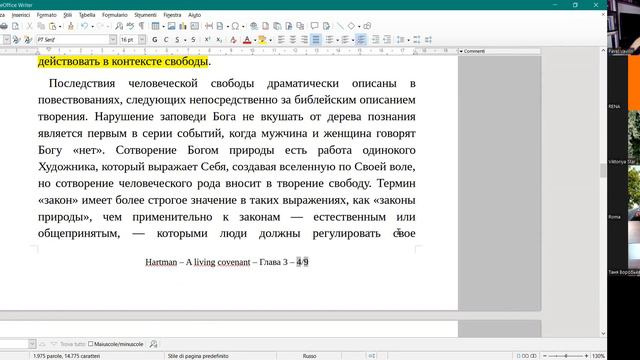The height and width of the screenshot is (360, 640).
Task: Open the Finestra menu
Action: pyautogui.click(x=172, y=15)
